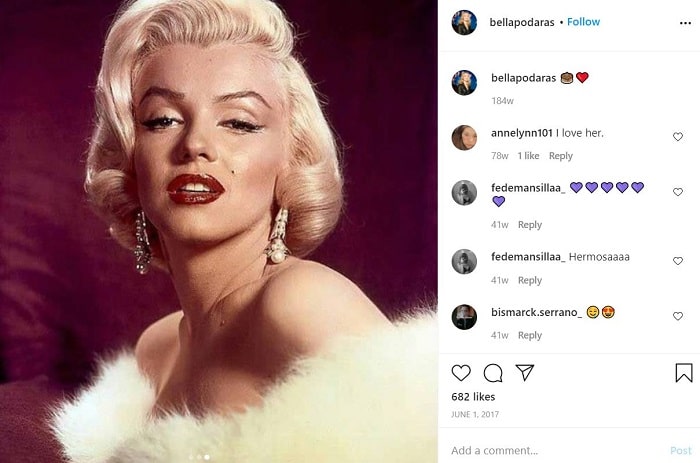Screen dimensions: 700x463
Task: Select the first carousel dot on the photo
Action: coord(192,457)
